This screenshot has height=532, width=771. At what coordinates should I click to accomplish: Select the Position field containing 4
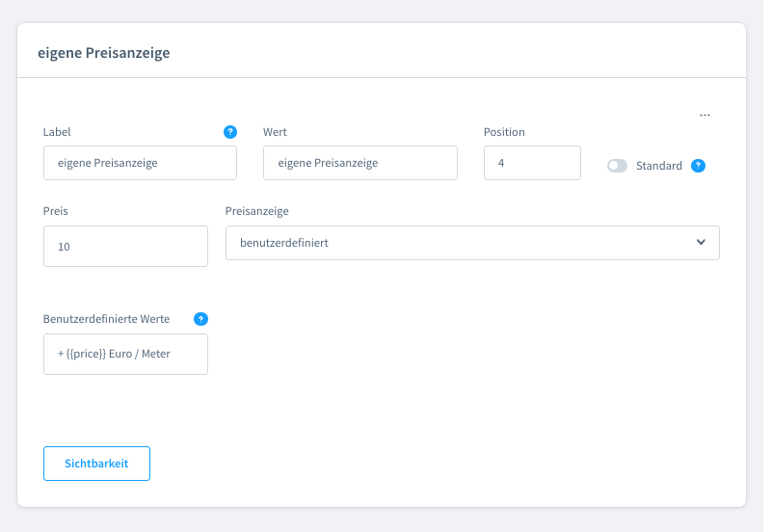(x=532, y=163)
